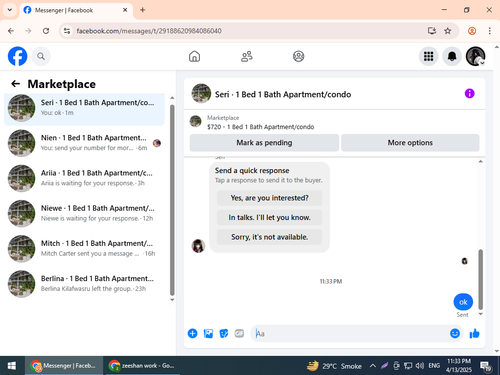Open the Windows Start menu
The image size is (500, 375).
12,366
